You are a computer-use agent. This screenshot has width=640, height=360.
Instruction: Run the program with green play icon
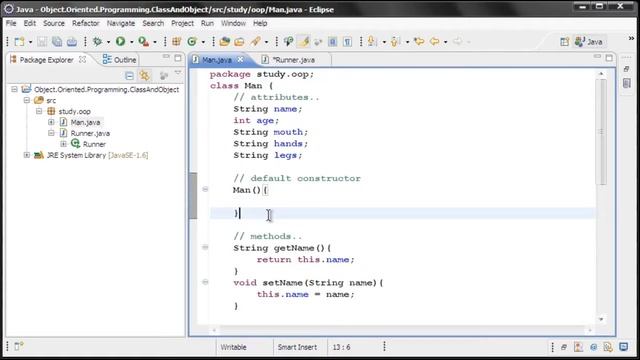click(x=120, y=41)
